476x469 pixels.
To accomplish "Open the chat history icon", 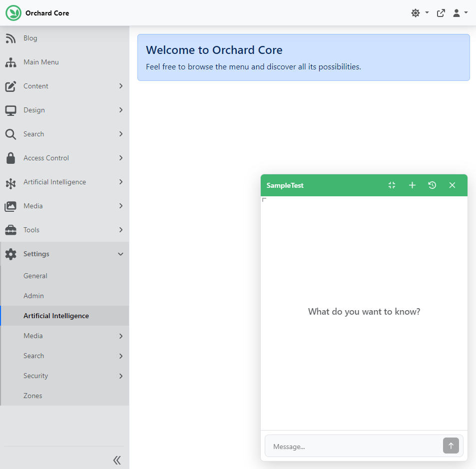I will point(432,185).
